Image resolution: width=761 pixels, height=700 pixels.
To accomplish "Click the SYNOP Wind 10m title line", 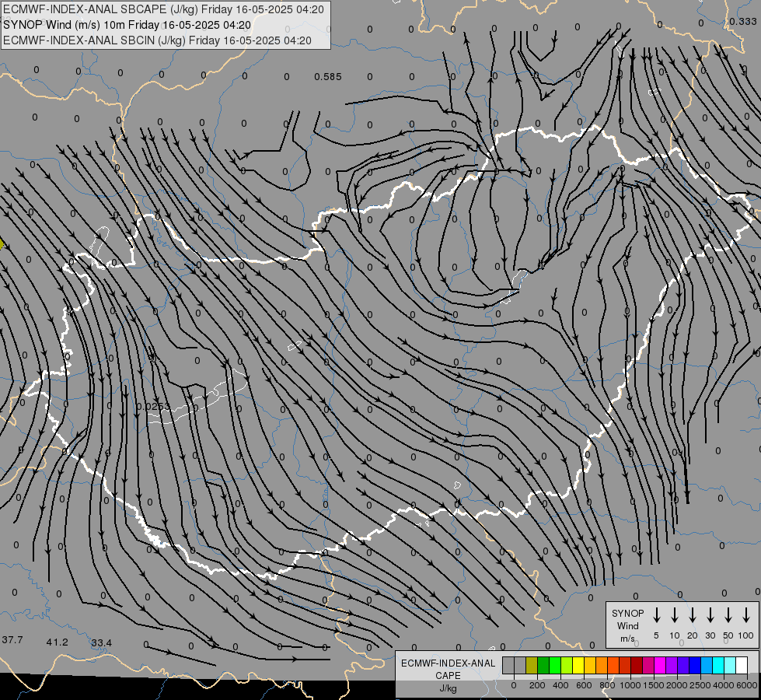I will coord(127,25).
